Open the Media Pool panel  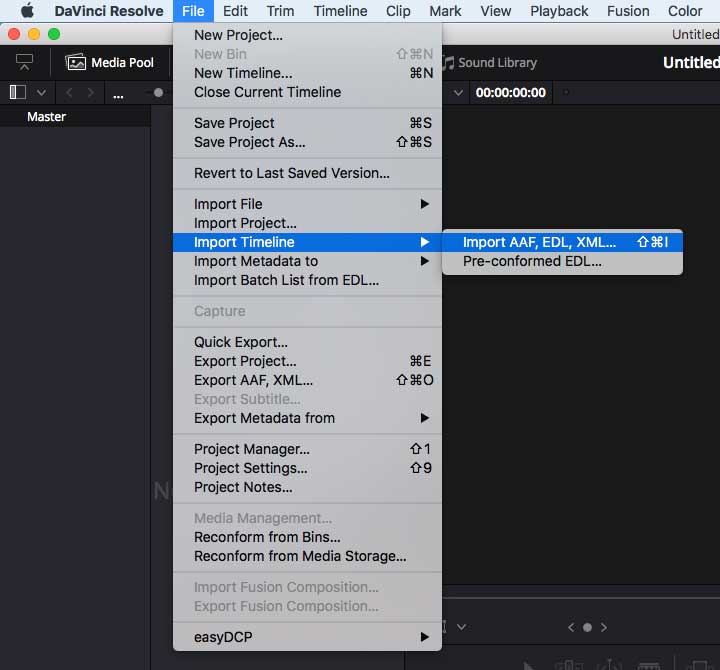pyautogui.click(x=110, y=62)
